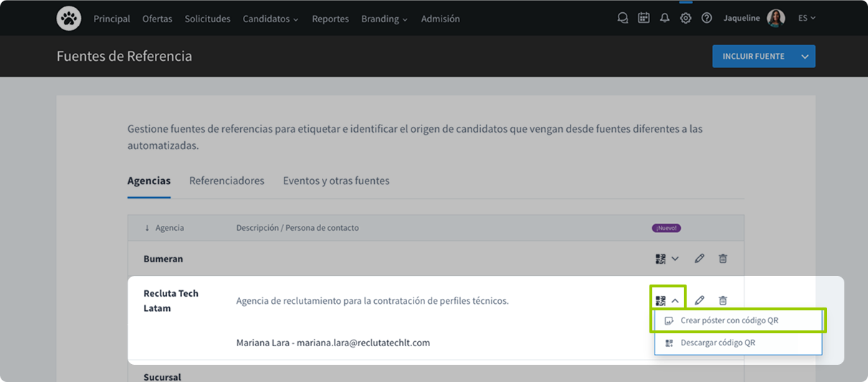Open the Candidatos dropdown menu
This screenshot has height=382, width=868.
tap(271, 19)
